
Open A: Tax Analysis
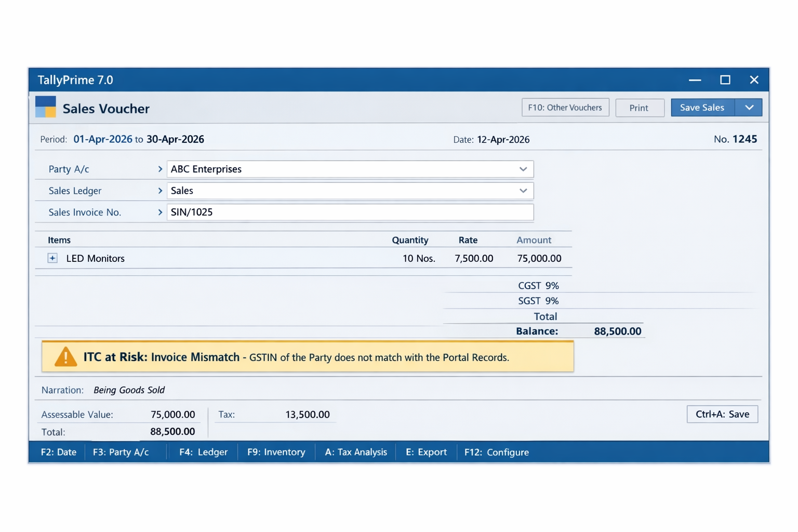click(355, 452)
